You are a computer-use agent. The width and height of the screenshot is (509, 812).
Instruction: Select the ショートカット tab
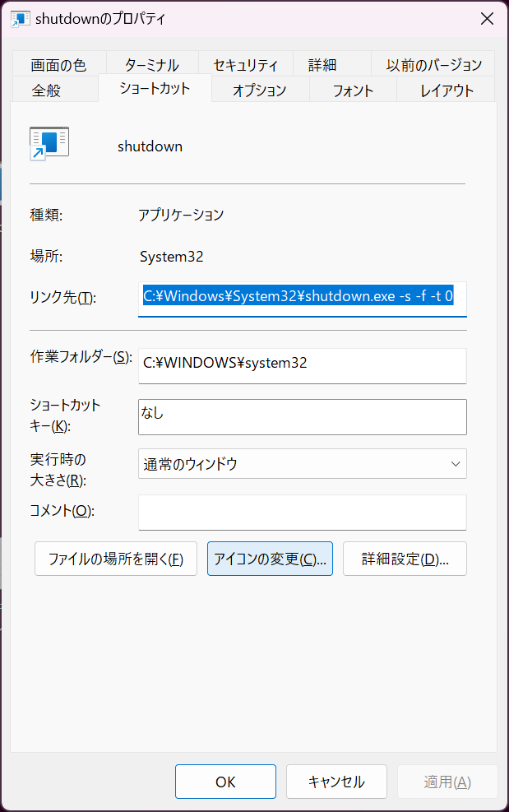pos(155,88)
